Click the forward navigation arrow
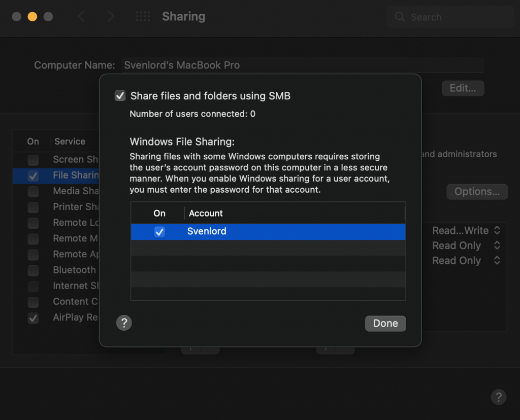 [x=111, y=16]
